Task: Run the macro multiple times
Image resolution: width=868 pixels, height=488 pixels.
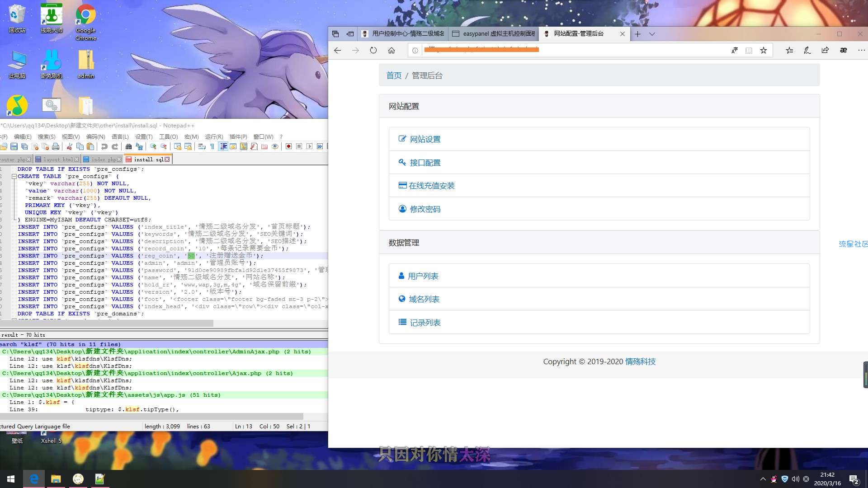Action: point(320,146)
